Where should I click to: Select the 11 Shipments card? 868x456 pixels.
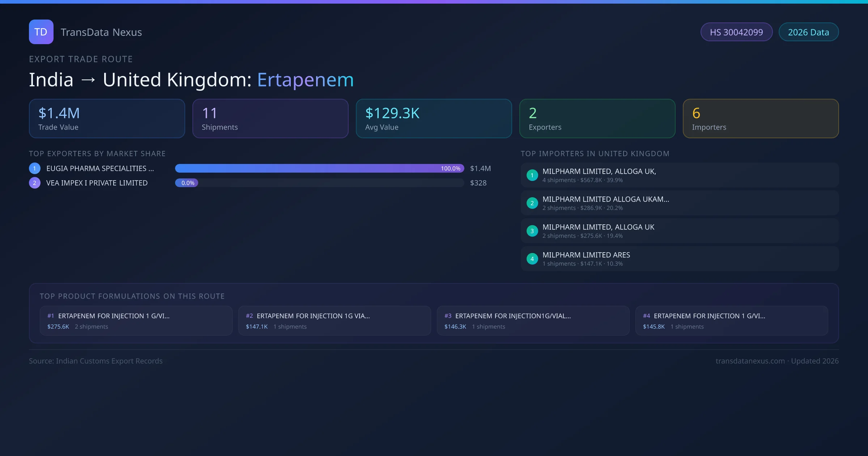tap(270, 119)
